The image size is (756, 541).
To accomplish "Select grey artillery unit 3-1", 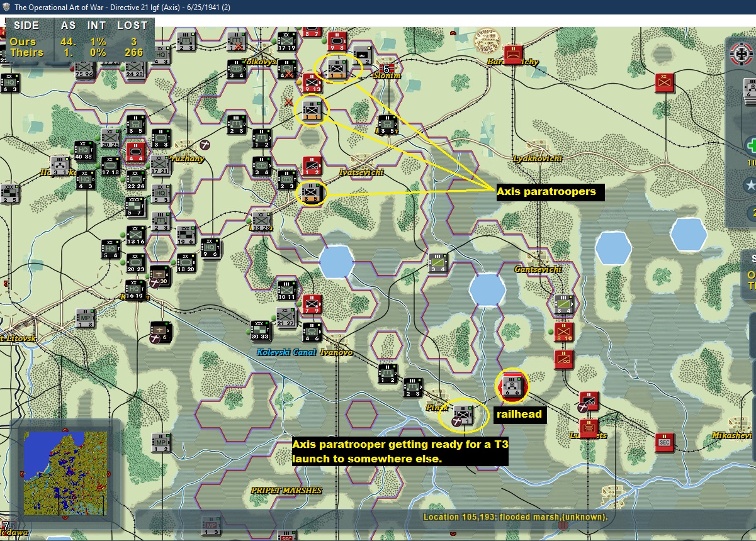I will [59, 165].
